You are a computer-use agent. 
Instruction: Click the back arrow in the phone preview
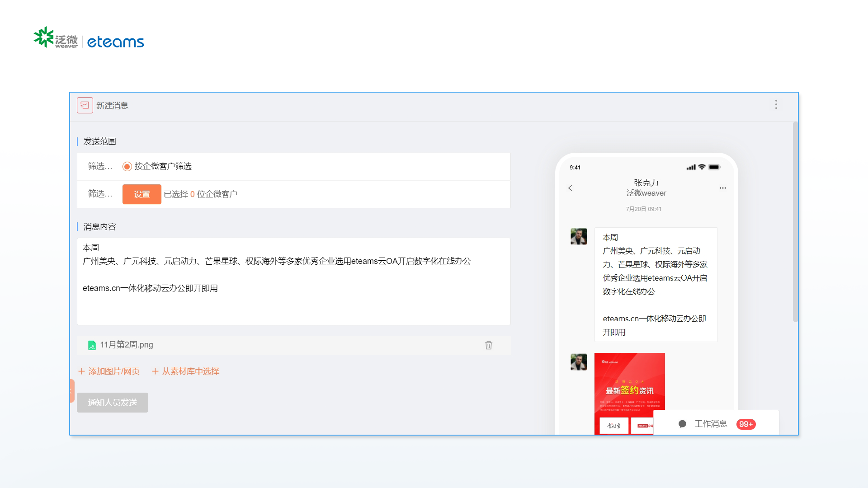point(570,188)
